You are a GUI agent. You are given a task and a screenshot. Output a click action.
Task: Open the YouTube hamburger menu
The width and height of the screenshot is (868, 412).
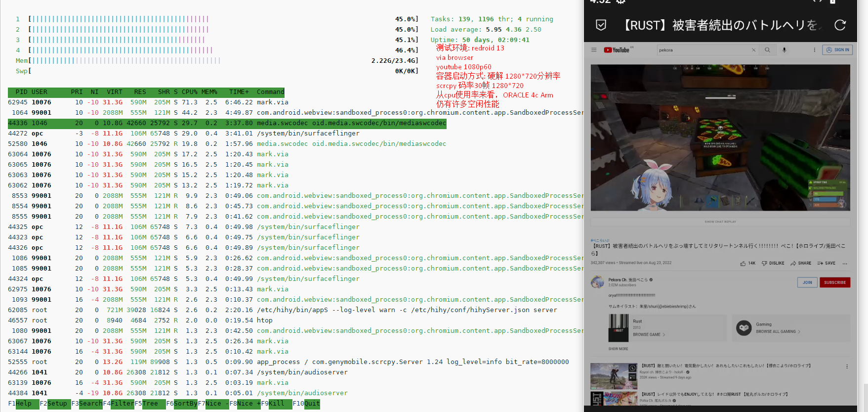coord(594,50)
